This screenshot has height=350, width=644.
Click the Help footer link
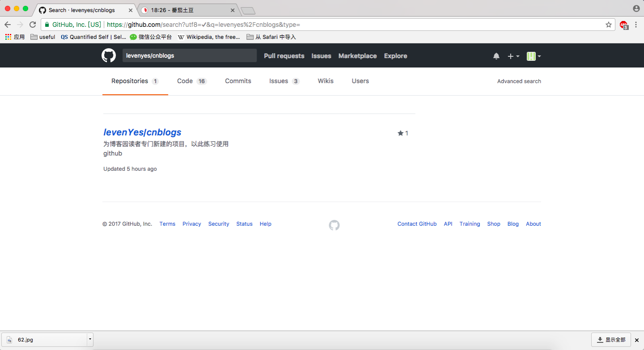pos(266,224)
